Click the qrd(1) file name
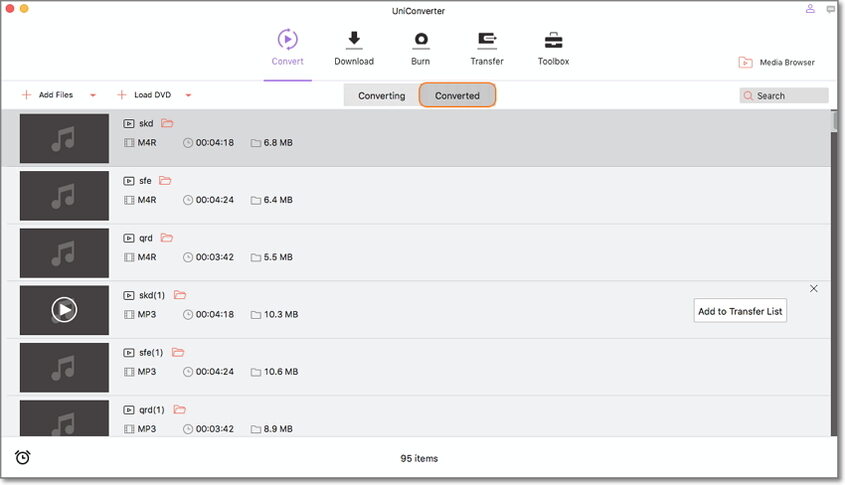Image resolution: width=845 pixels, height=485 pixels. coord(152,410)
